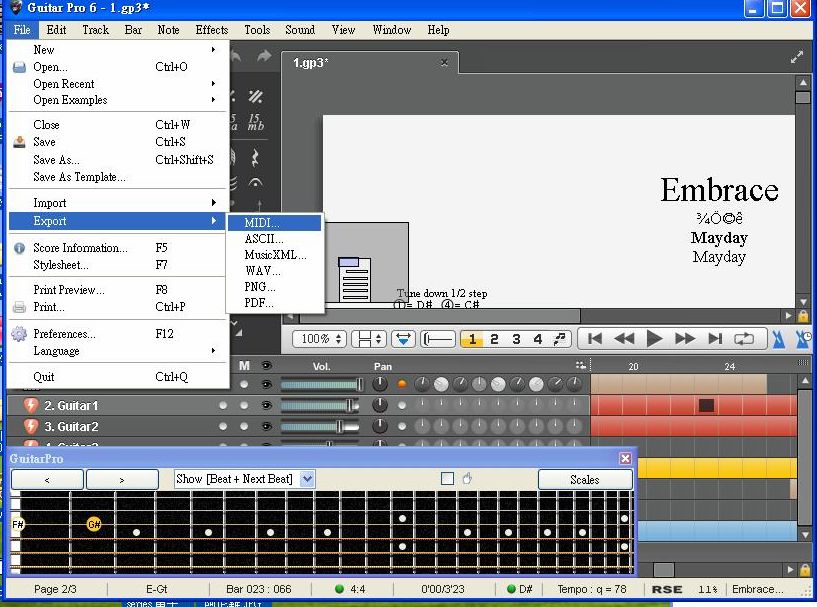Open the page layout selector
This screenshot has height=607, width=817.
pos(369,339)
